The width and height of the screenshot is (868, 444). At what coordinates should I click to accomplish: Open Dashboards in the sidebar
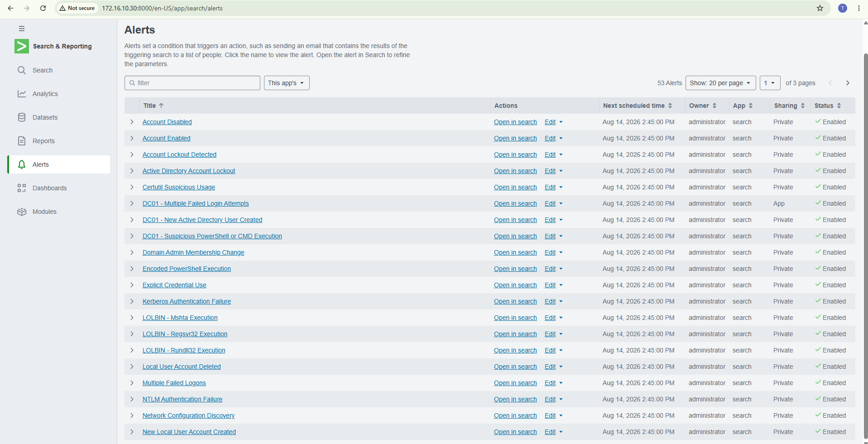coord(49,188)
